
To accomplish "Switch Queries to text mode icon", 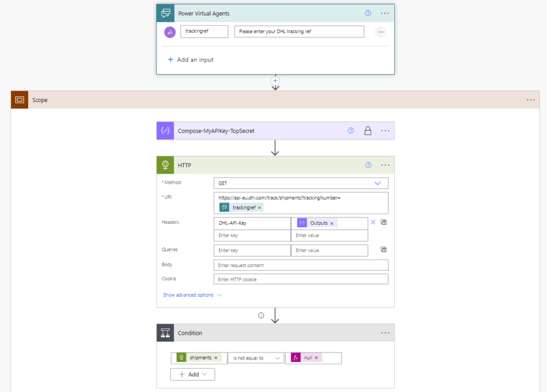I will click(384, 249).
